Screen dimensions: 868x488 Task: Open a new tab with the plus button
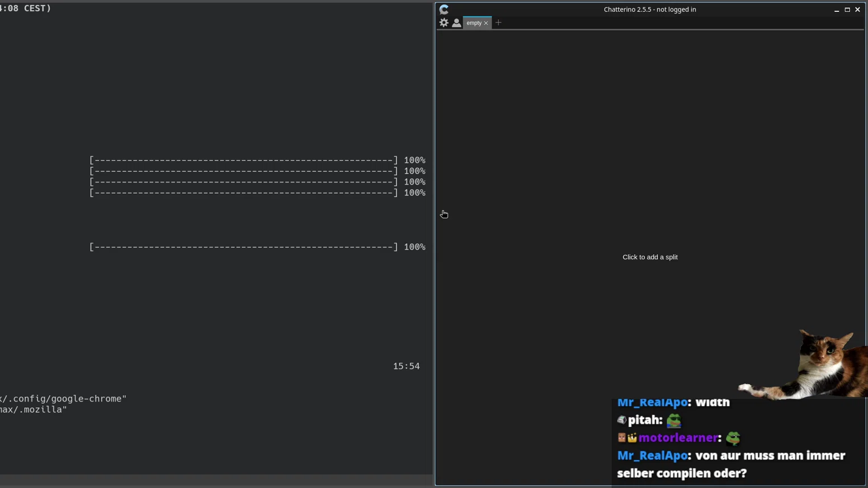click(x=498, y=23)
